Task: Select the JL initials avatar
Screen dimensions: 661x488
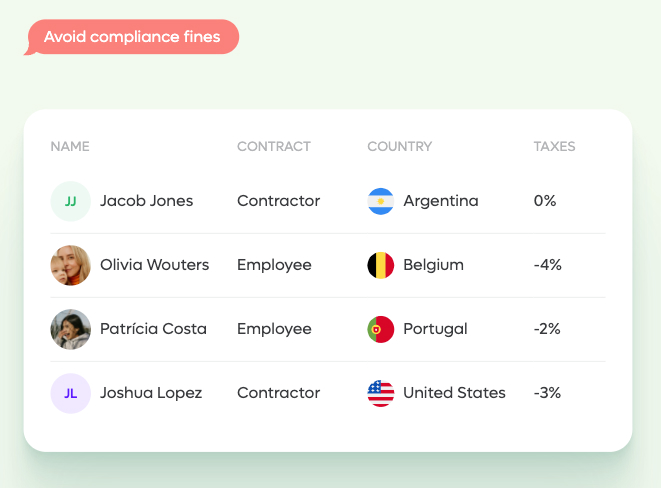Action: point(71,394)
